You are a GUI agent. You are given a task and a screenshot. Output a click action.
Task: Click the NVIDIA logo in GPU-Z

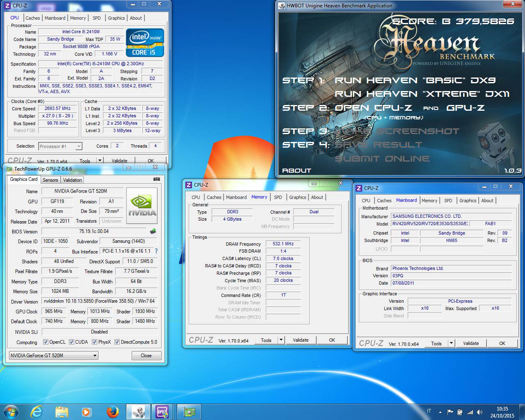click(142, 205)
